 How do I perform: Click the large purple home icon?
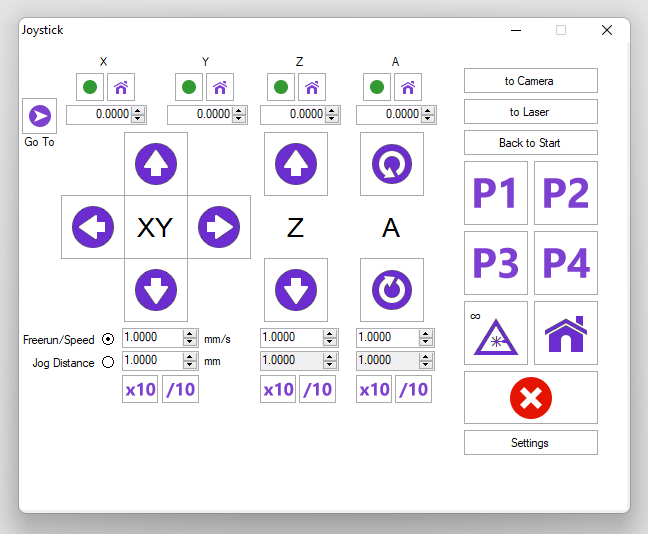(x=565, y=333)
